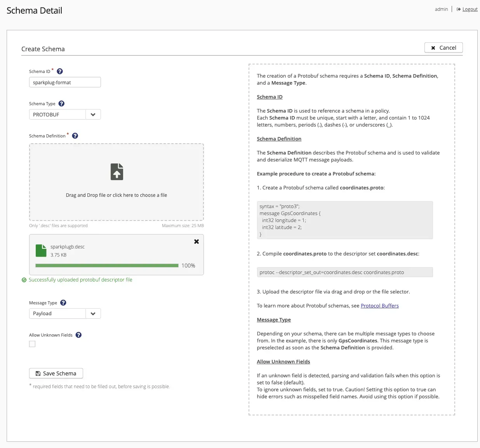Viewport: 480px width, 448px height.
Task: Click help icon next to Schema ID
Action: (x=60, y=71)
